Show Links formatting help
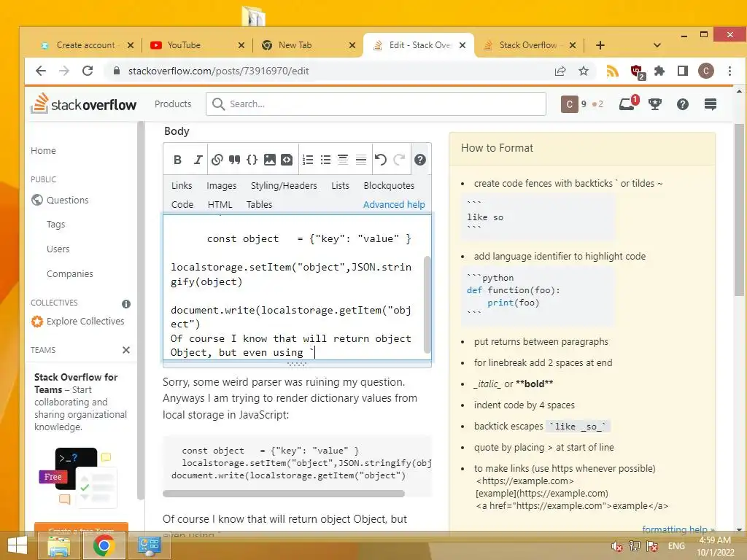This screenshot has width=747, height=560. [182, 186]
